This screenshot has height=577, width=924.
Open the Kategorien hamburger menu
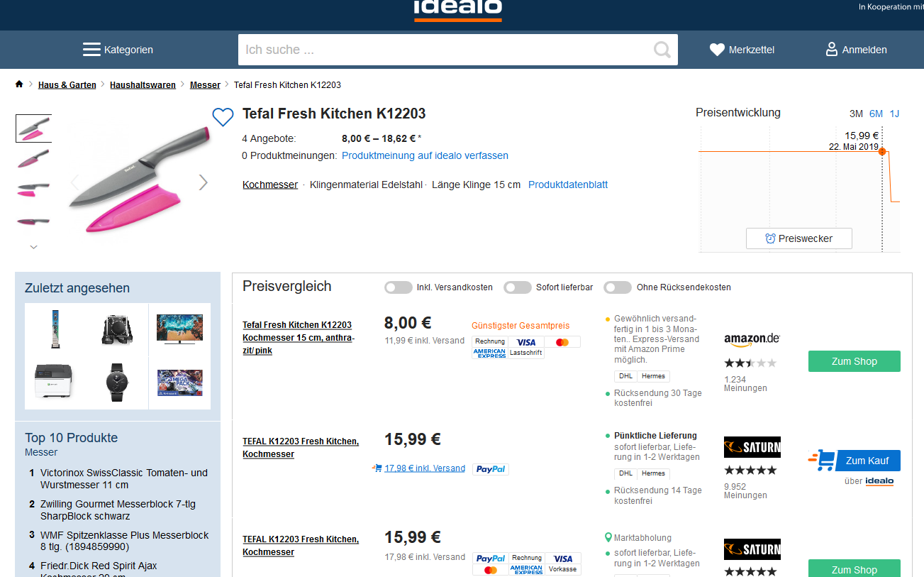click(91, 50)
